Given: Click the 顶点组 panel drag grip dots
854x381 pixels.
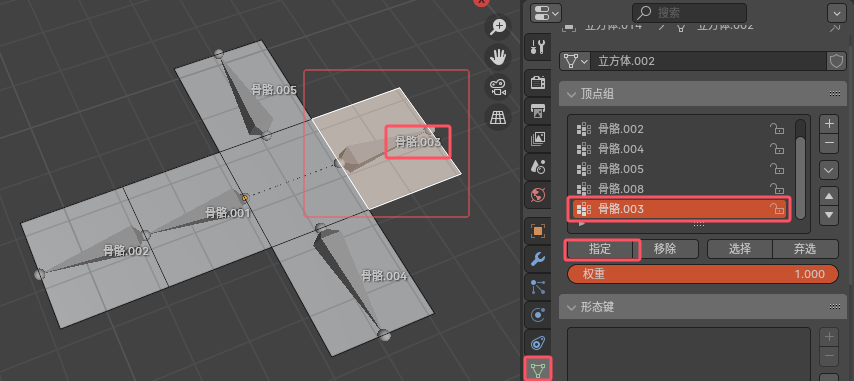Looking at the screenshot, I should 835,94.
